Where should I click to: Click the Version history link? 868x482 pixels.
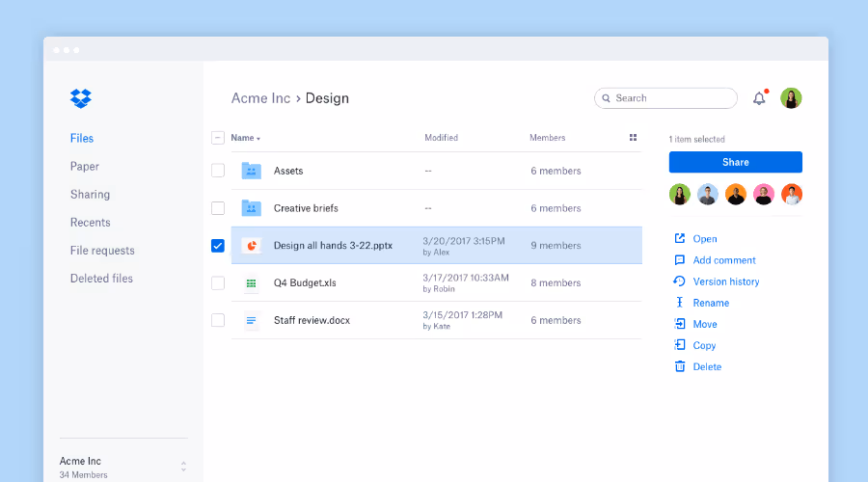click(726, 281)
